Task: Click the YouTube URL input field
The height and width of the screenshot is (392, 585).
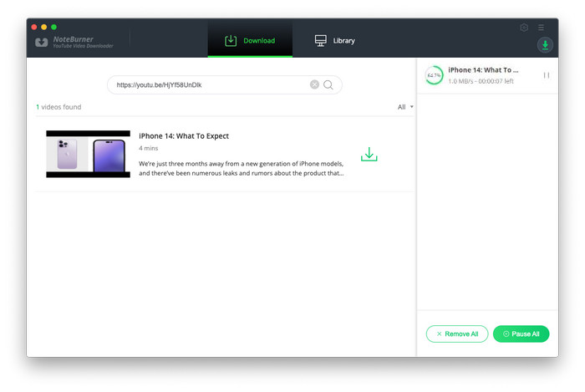Action: tap(209, 84)
